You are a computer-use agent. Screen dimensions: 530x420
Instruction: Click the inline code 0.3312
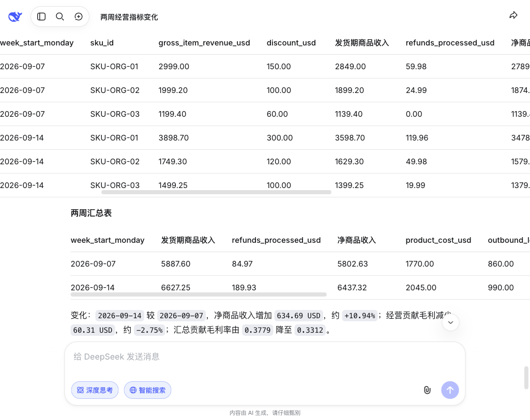tap(310, 330)
